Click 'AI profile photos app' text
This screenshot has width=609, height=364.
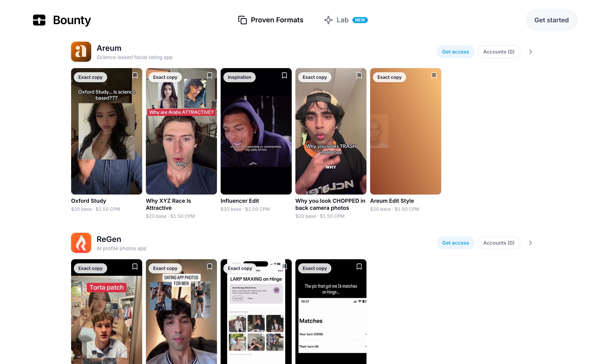[x=121, y=248]
